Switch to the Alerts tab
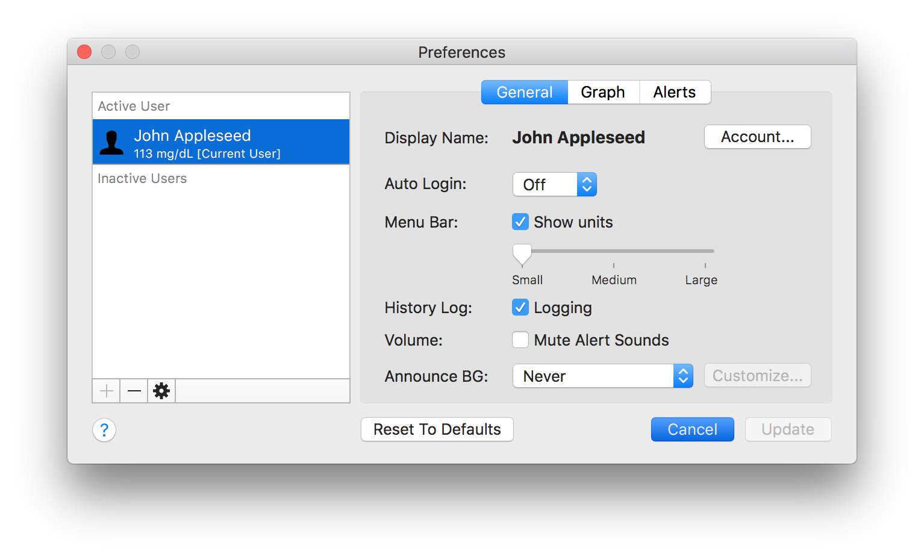The height and width of the screenshot is (560, 924). tap(675, 92)
